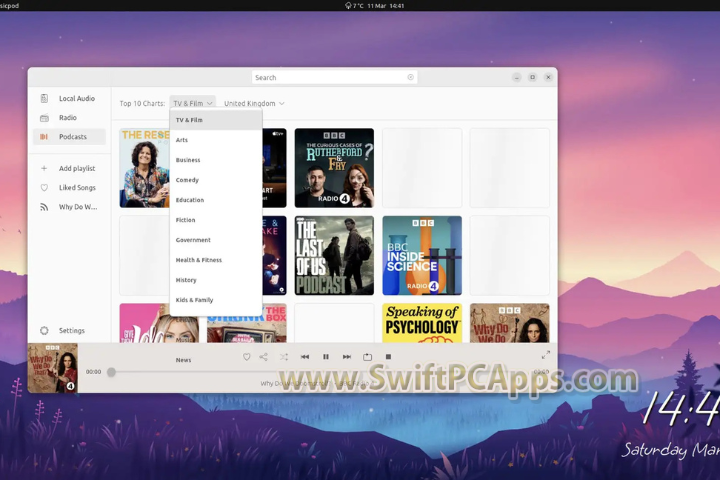Choose Arts from the category list

(x=216, y=140)
